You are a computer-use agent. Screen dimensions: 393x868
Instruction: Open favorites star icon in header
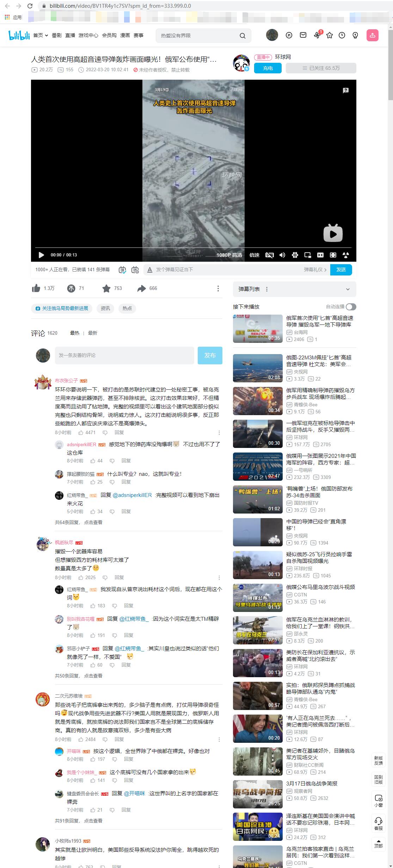[330, 35]
